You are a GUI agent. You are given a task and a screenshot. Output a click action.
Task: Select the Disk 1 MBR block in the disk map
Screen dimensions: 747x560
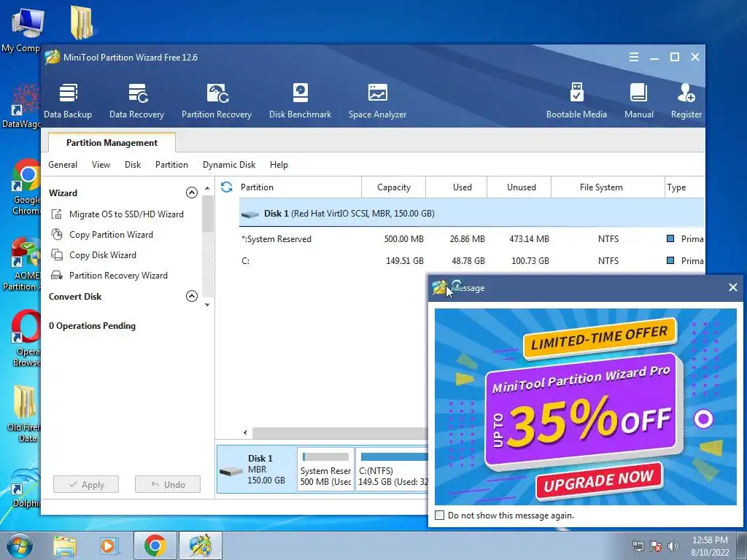256,470
